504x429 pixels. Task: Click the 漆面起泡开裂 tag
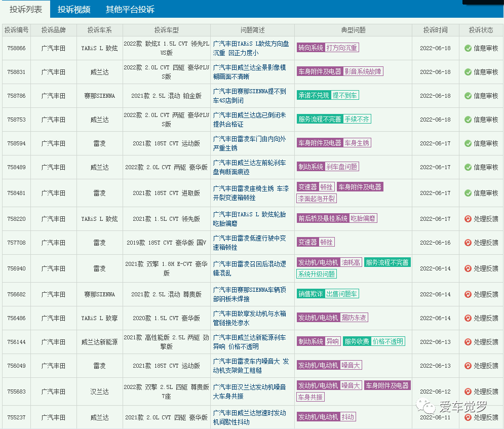[316, 199]
